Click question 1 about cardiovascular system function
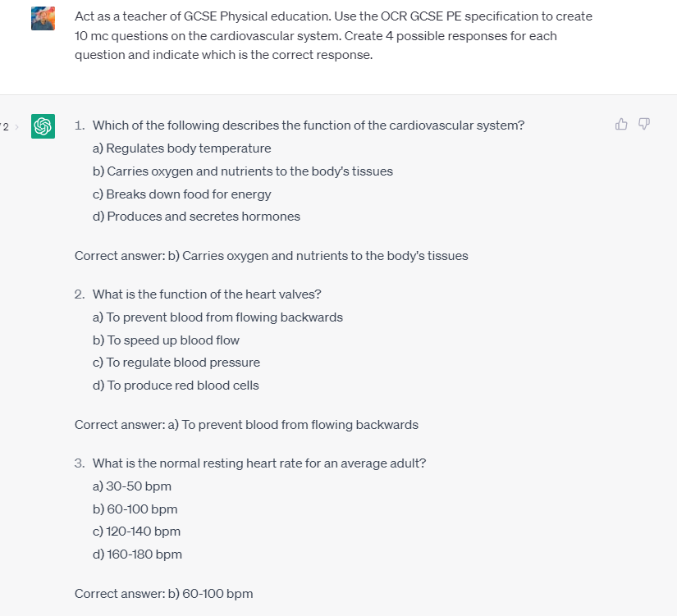The height and width of the screenshot is (616, 677). click(x=309, y=125)
